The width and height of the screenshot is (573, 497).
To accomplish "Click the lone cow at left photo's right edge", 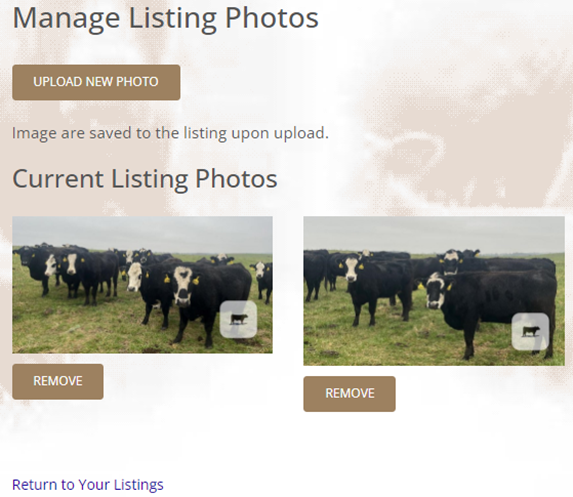I will tap(262, 280).
